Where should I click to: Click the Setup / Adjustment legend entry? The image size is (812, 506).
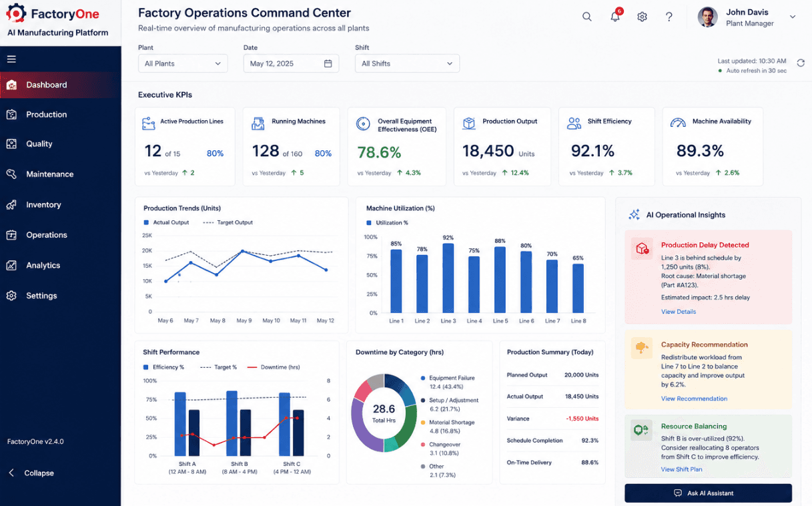click(449, 405)
